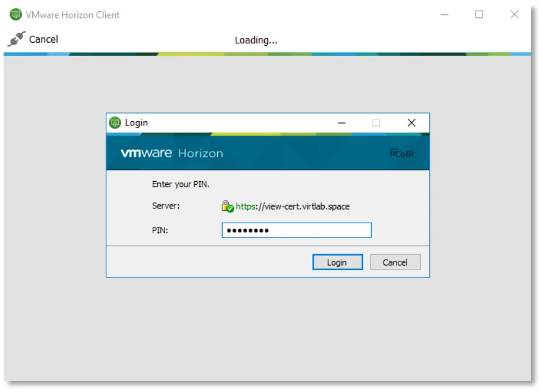
Task: Maximize the VMware Horizon Client window
Action: [x=479, y=14]
